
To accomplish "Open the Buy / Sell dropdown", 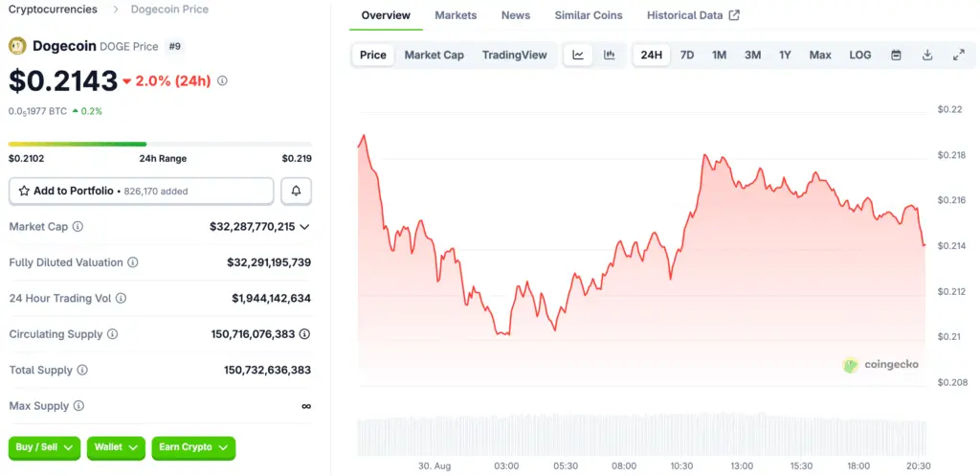I will 44,447.
